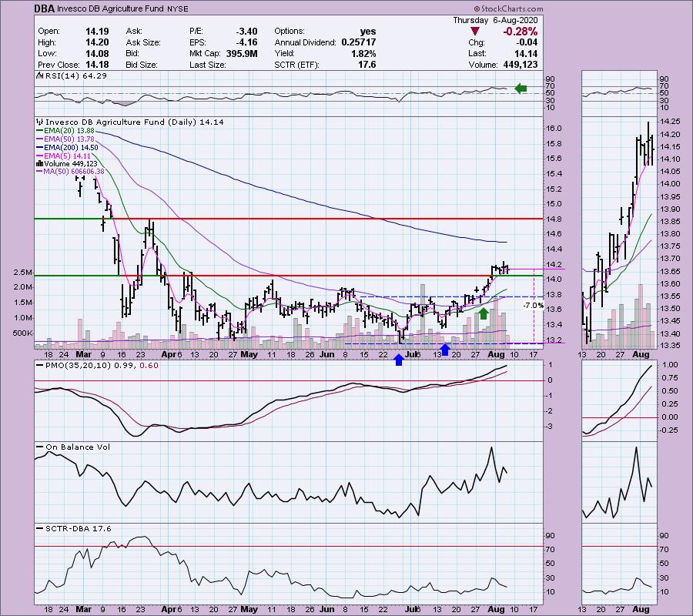Click the 16.0 price axis label
The width and height of the screenshot is (693, 616).
coord(554,129)
